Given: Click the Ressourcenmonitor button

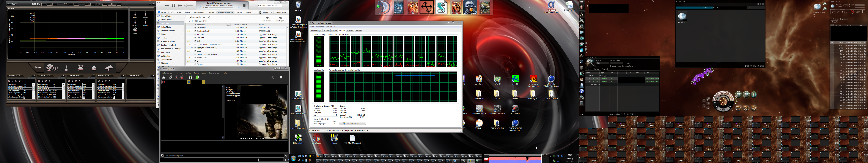Looking at the screenshot, I should click(352, 123).
